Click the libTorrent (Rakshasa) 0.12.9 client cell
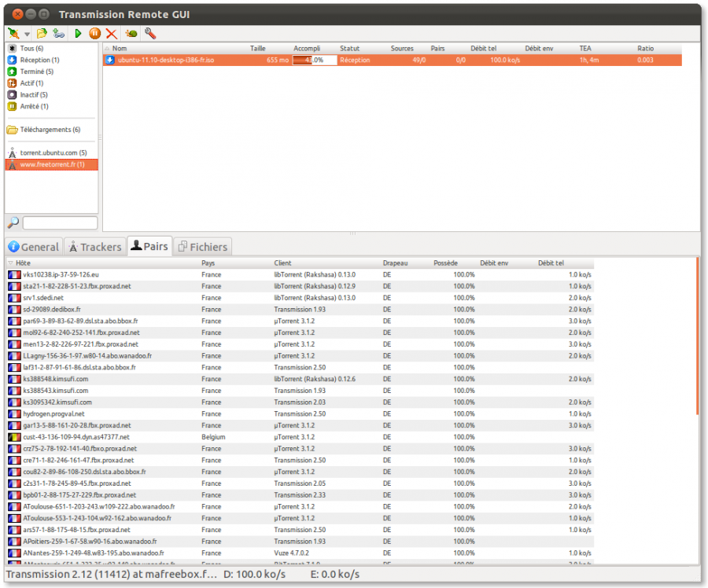This screenshot has height=588, width=708. [x=315, y=286]
